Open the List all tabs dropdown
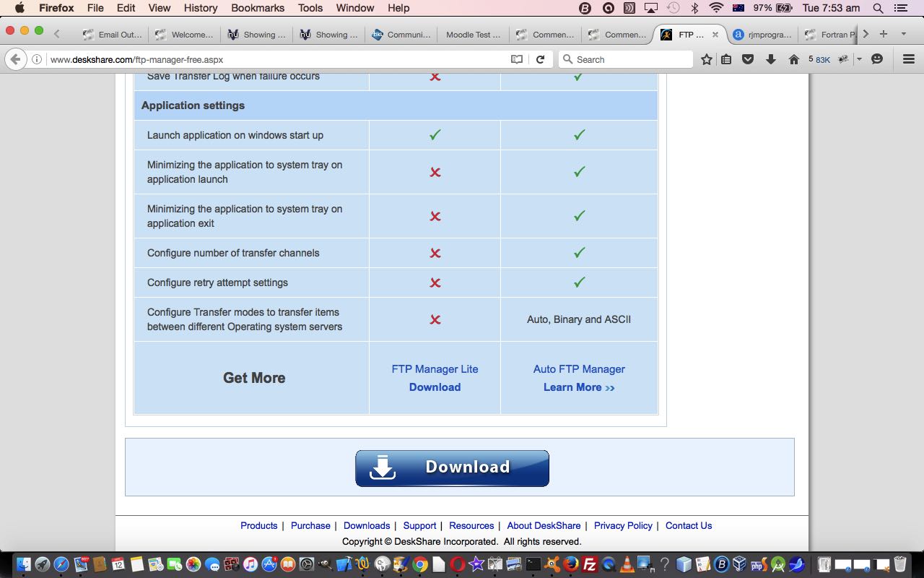The width and height of the screenshot is (924, 578). click(903, 34)
